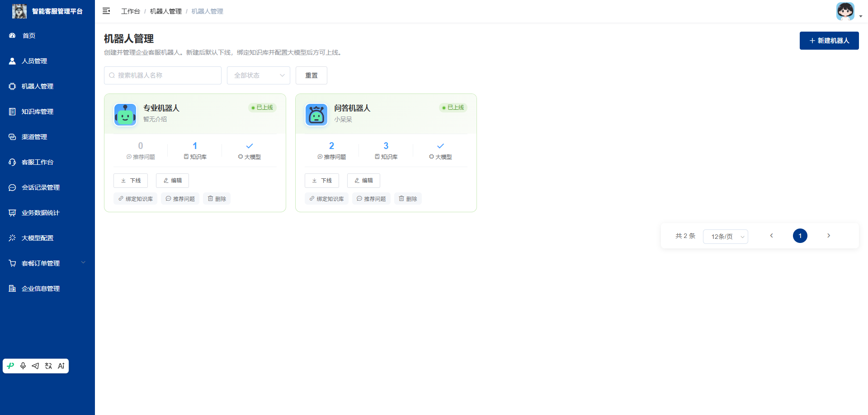Click the 大模型 checkmark on 问答机器人

coord(440,146)
